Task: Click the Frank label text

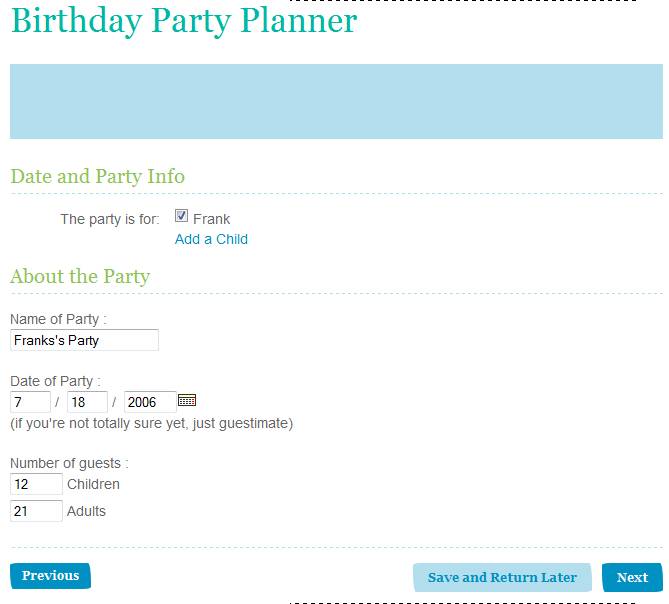Action: point(212,219)
